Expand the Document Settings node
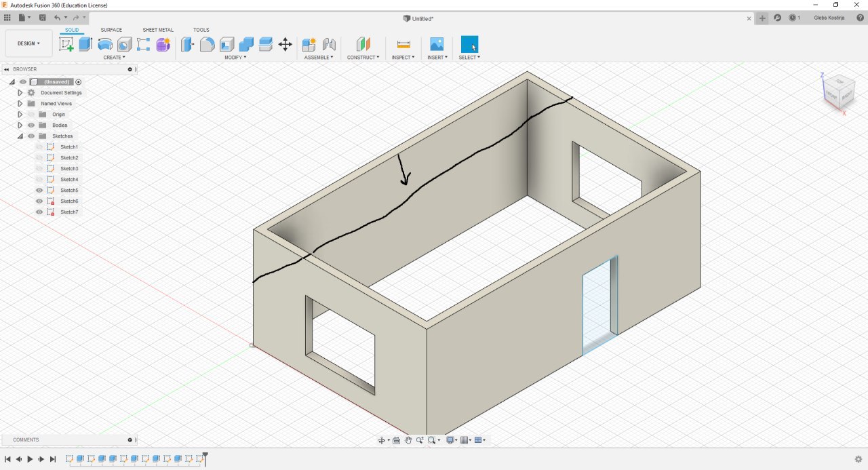The width and height of the screenshot is (868, 470). 20,92
